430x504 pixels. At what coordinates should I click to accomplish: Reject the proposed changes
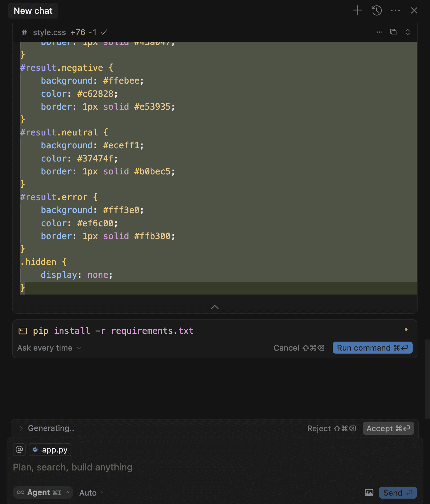(331, 428)
